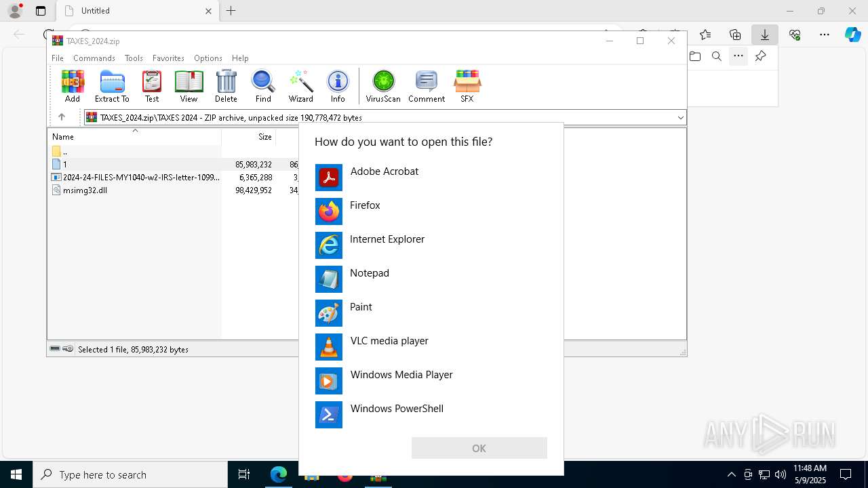Image resolution: width=868 pixels, height=488 pixels.
Task: Sort file list by Size column
Action: click(x=249, y=136)
